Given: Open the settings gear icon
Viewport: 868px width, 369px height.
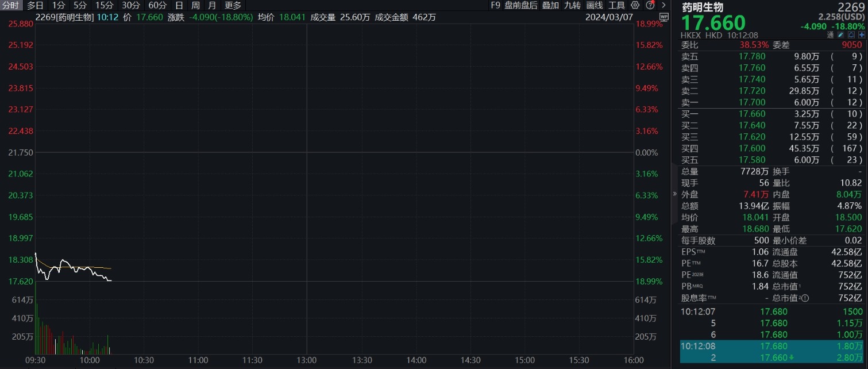Looking at the screenshot, I should pos(635,5).
